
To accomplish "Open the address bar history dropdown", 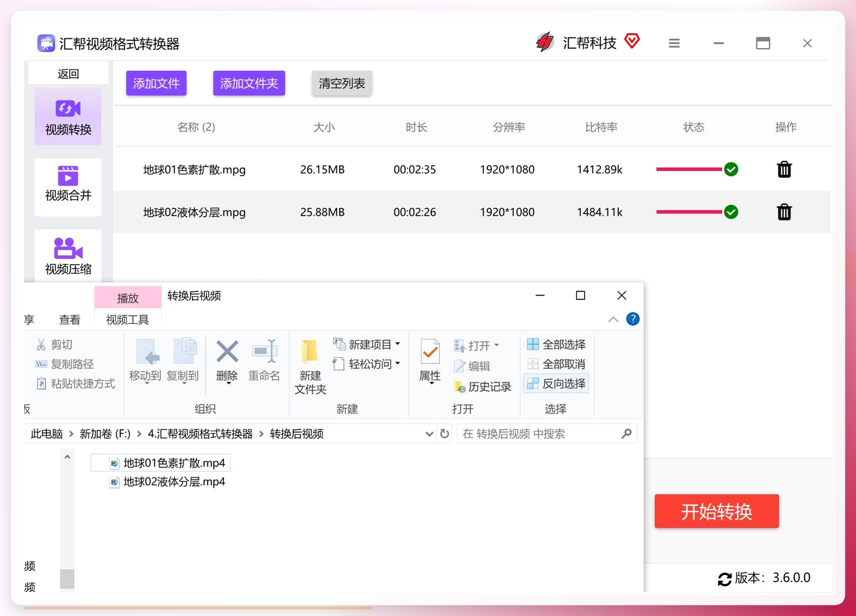I will click(x=429, y=434).
